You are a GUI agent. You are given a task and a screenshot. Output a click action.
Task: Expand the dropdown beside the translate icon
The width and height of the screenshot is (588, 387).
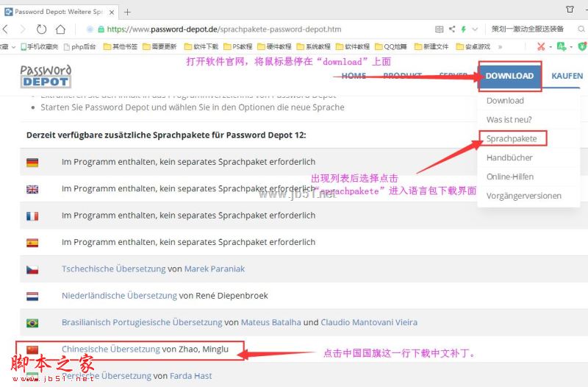click(571, 47)
